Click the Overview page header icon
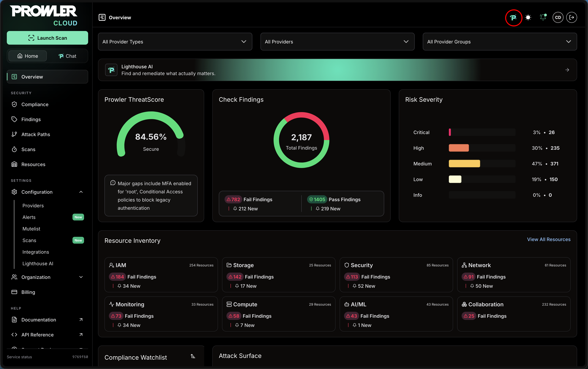This screenshot has width=588, height=369. point(102,18)
